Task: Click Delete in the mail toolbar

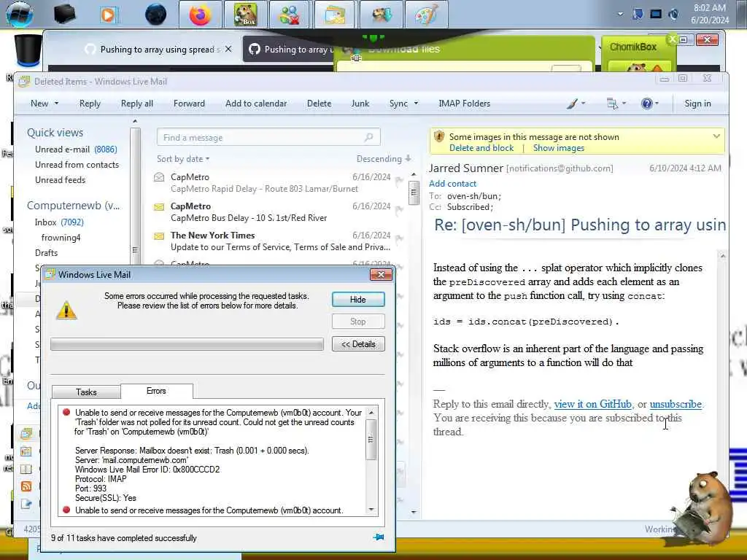Action: [320, 104]
